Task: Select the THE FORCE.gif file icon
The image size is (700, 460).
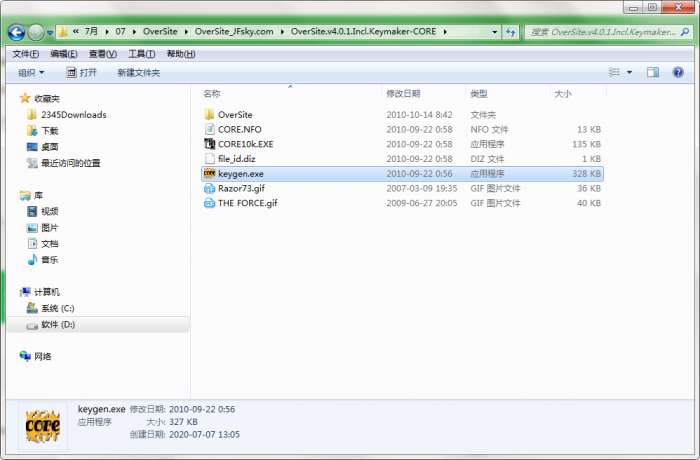Action: click(209, 203)
